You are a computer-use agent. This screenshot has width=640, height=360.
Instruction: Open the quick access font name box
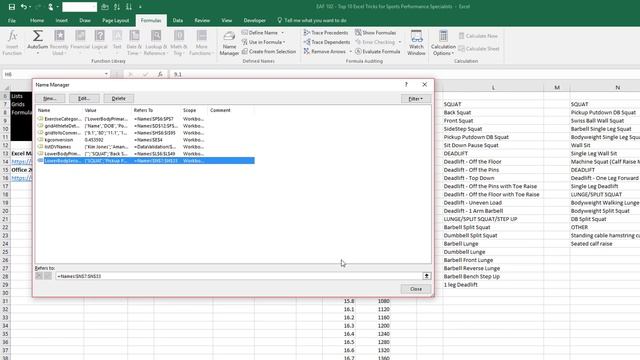click(x=80, y=7)
